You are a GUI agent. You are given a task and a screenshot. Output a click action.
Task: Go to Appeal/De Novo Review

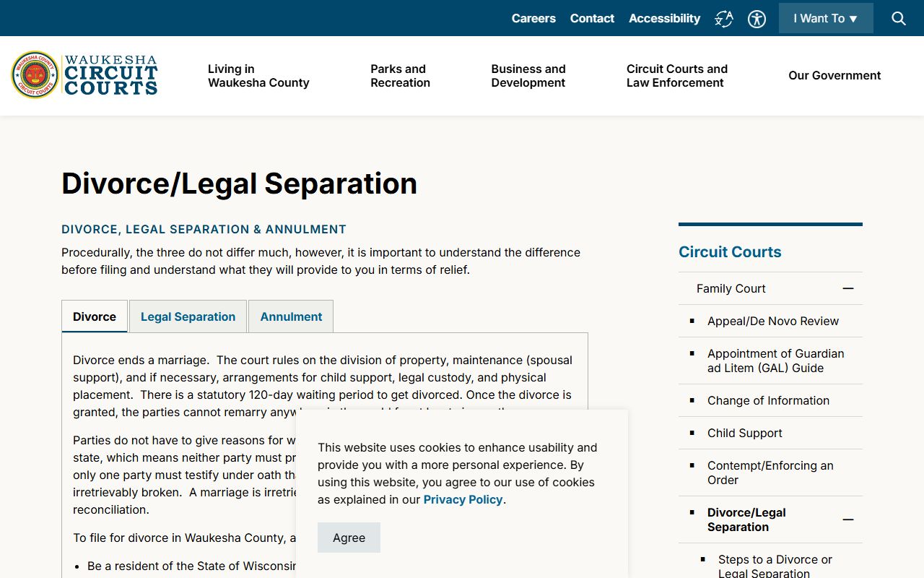773,321
